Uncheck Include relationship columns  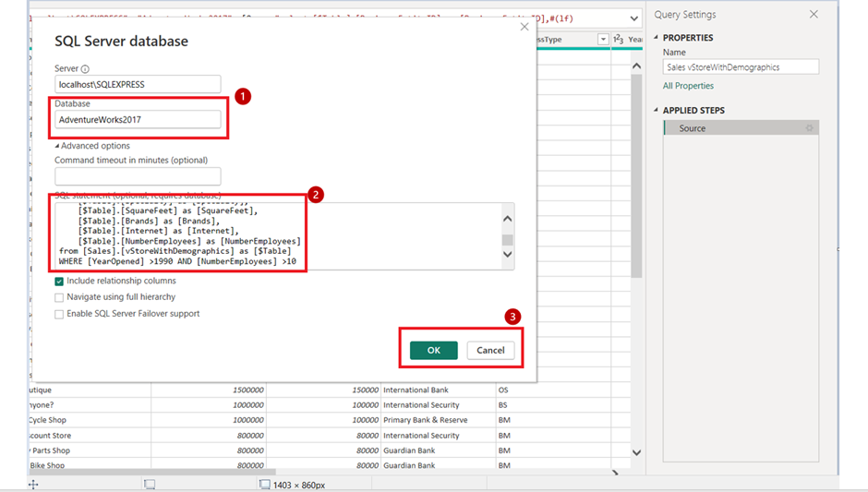pos(59,281)
